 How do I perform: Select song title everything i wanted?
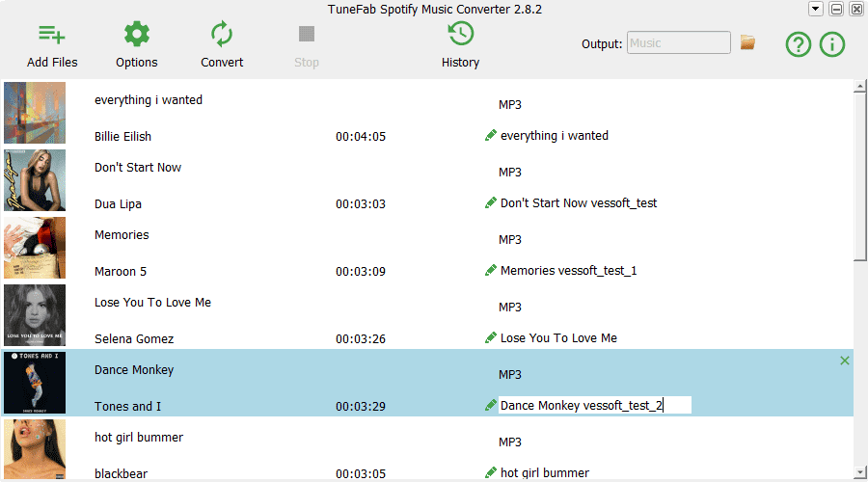tap(149, 100)
